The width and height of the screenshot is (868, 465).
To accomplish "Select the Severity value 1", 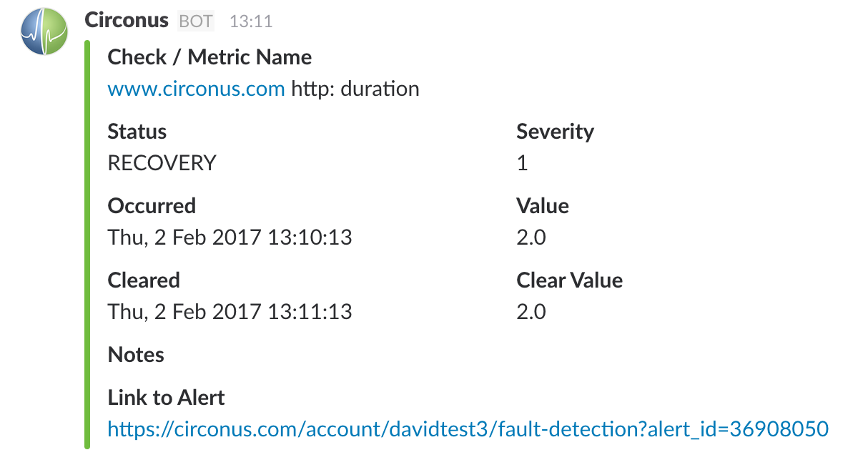I will (522, 163).
